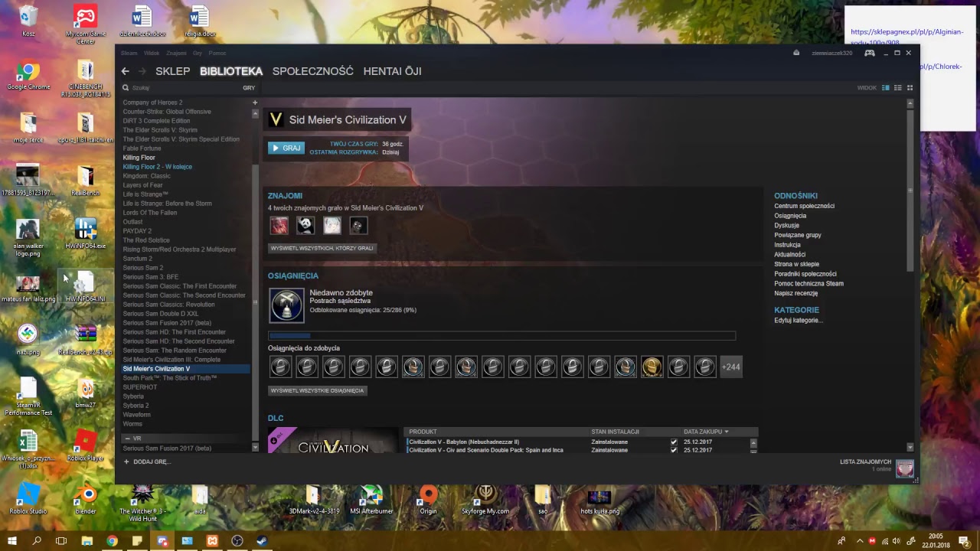
Task: View the Postrach sąsiedztwa achievement icon
Action: [286, 305]
